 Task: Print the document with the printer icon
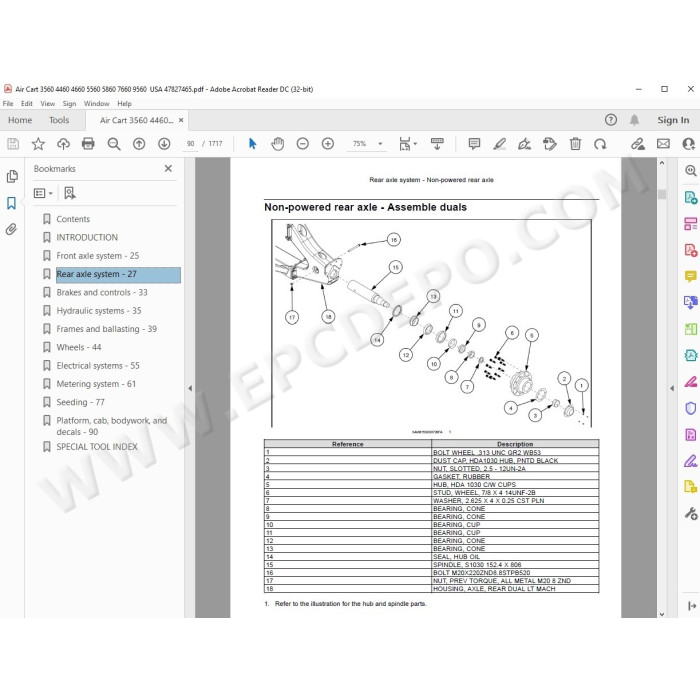[x=88, y=144]
